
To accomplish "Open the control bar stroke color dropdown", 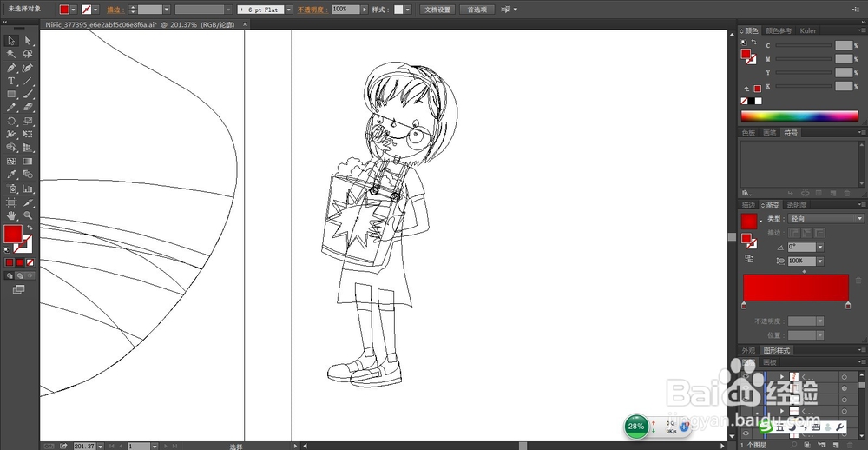I will (x=95, y=10).
